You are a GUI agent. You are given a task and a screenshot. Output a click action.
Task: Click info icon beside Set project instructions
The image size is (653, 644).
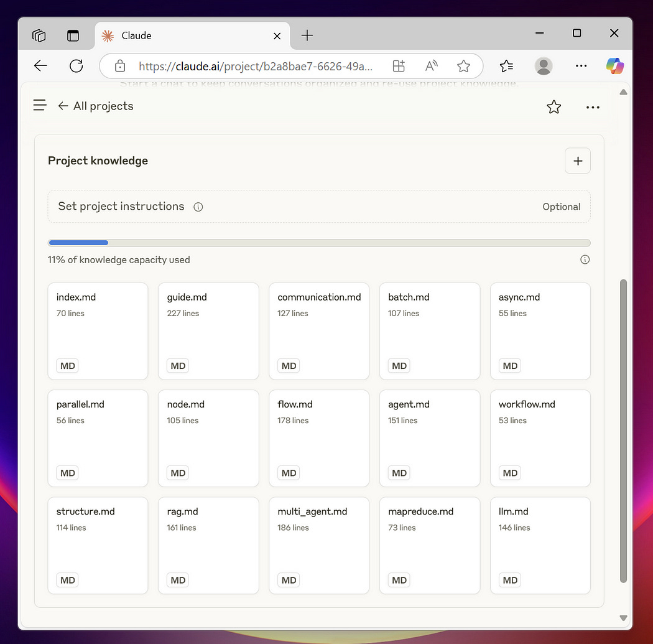coord(198,207)
